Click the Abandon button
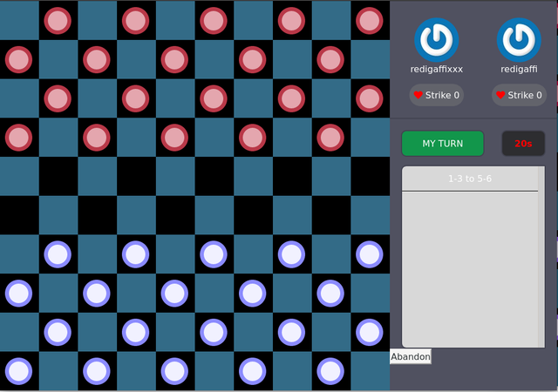The image size is (558, 392). 411,356
